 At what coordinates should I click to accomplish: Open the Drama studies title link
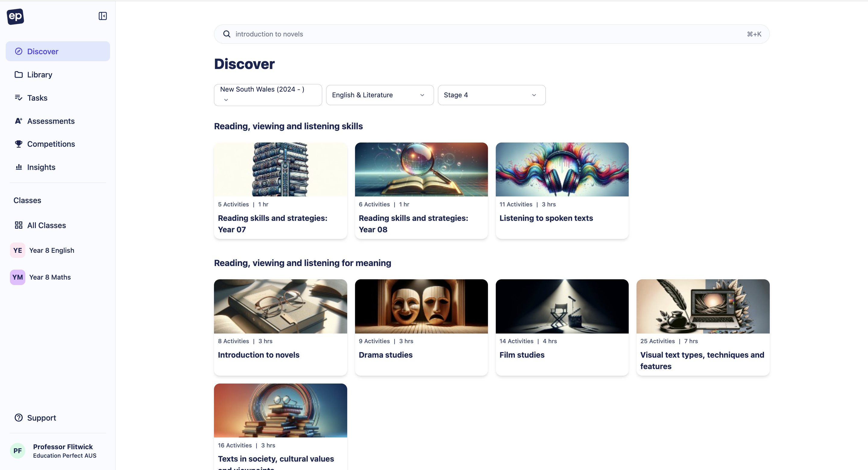[x=385, y=355]
